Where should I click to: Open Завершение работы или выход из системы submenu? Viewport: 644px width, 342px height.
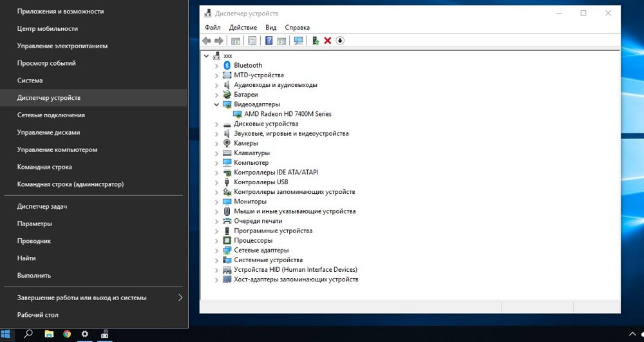pos(94,298)
